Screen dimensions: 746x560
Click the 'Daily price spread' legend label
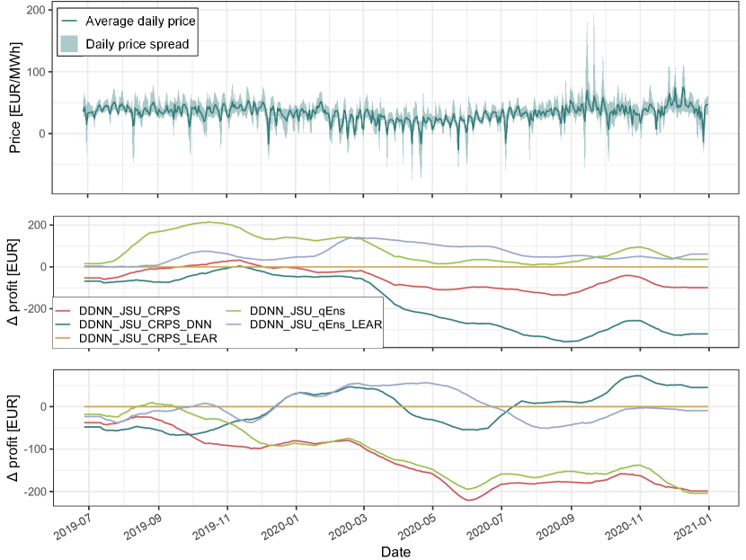coord(138,44)
